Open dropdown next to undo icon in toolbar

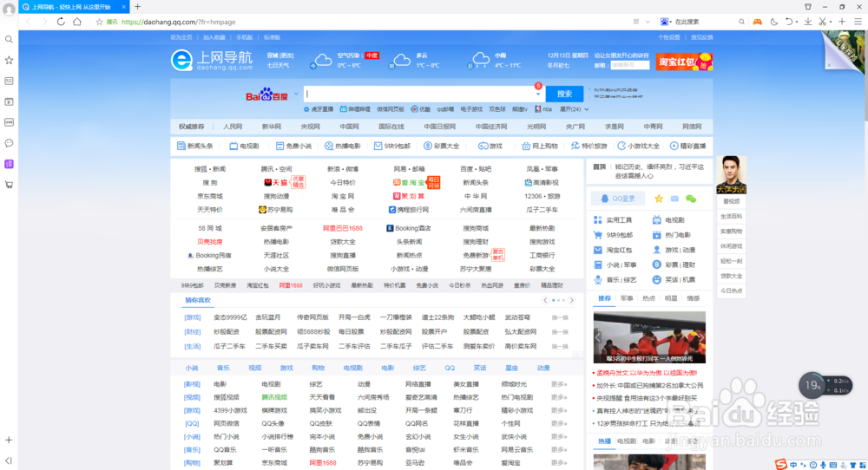tap(797, 23)
